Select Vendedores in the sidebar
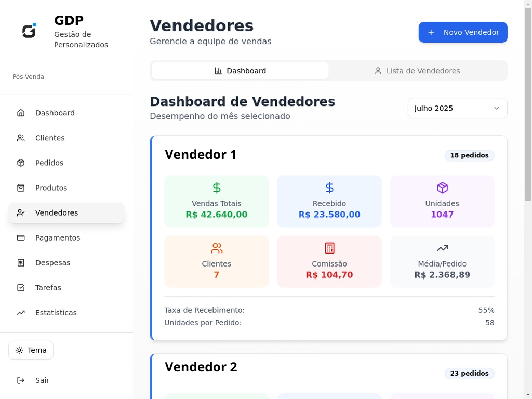This screenshot has height=399, width=532. coord(66,212)
